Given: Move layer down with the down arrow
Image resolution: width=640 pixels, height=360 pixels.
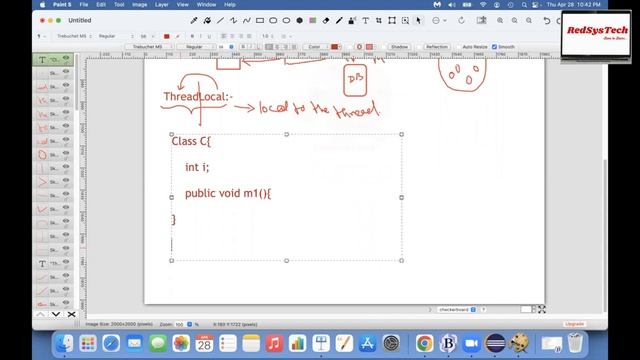Looking at the screenshot, I should [56, 314].
